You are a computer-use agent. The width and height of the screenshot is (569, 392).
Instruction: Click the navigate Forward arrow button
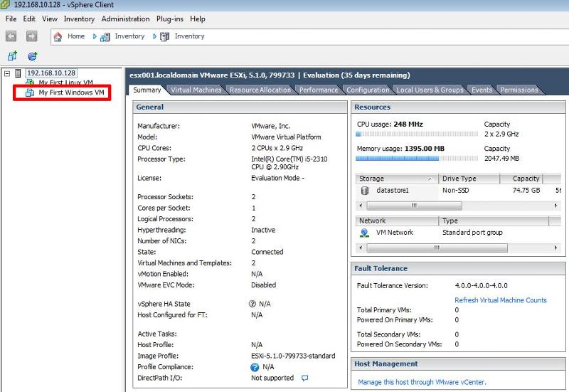(32, 36)
